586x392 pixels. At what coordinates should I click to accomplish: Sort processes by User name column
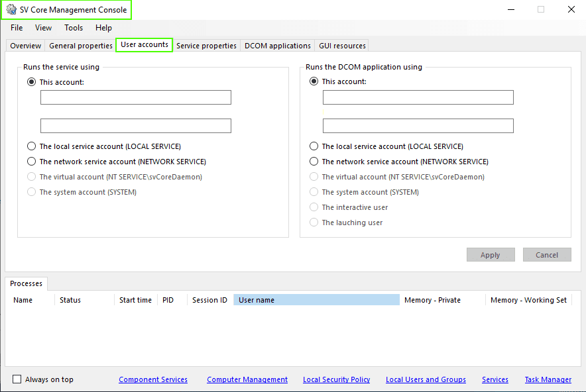click(x=316, y=300)
